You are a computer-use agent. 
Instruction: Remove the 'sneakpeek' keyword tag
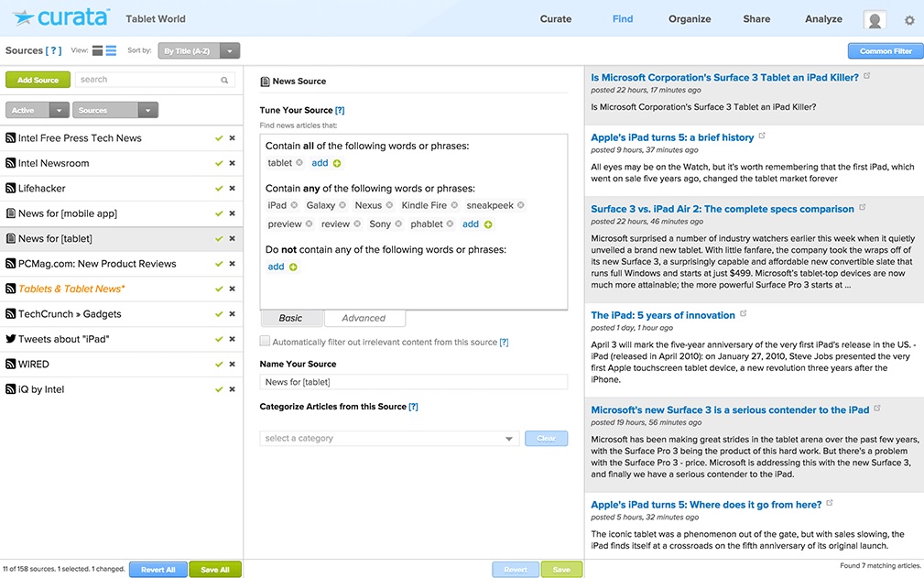pyautogui.click(x=521, y=205)
